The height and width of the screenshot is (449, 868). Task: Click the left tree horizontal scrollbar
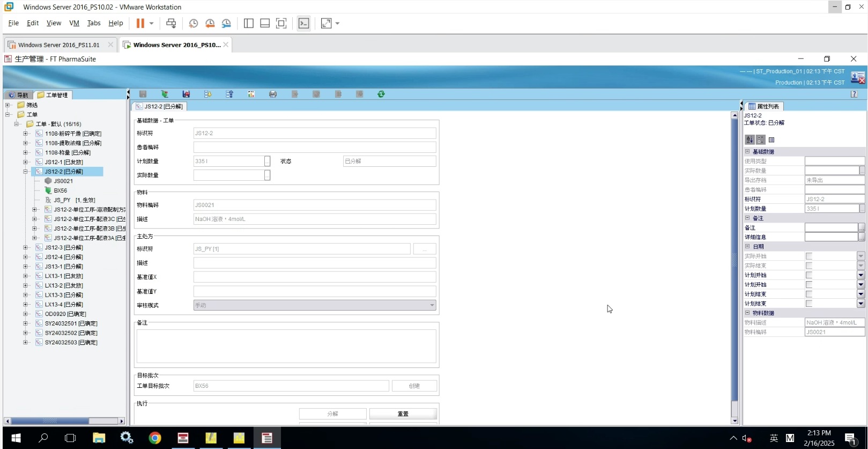tap(64, 421)
